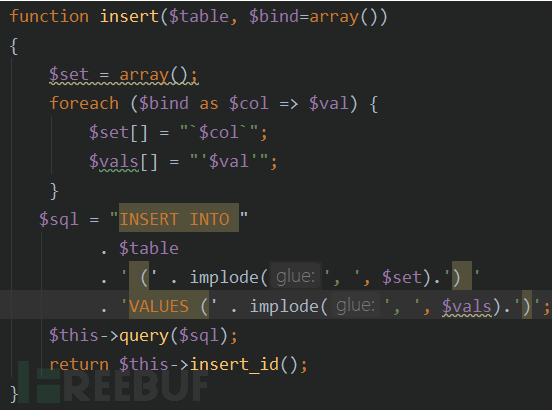Click the insert_id method in return
The width and height of the screenshot is (552, 410).
point(234,364)
